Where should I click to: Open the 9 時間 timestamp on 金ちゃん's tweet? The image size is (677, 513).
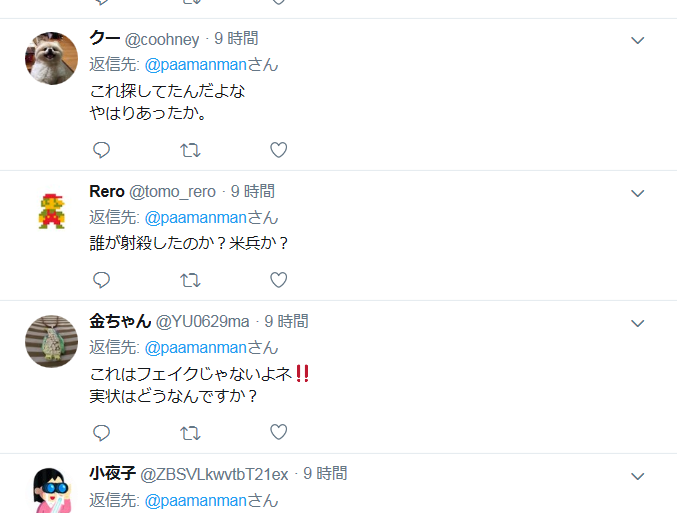click(x=286, y=321)
